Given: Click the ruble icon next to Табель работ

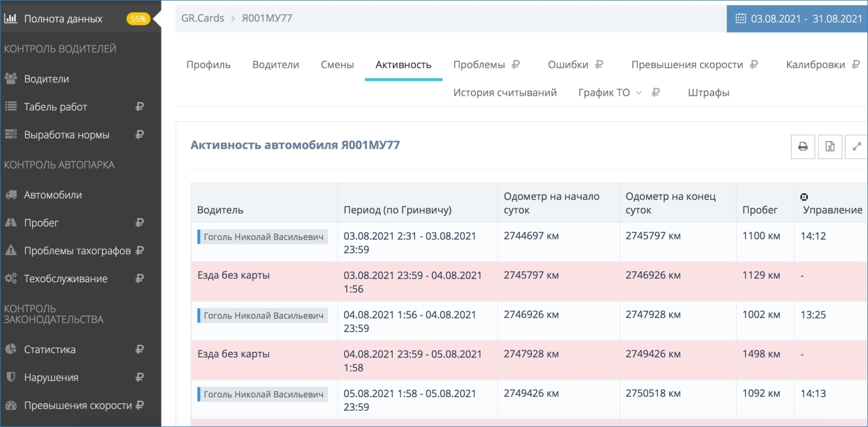Looking at the screenshot, I should pos(140,107).
